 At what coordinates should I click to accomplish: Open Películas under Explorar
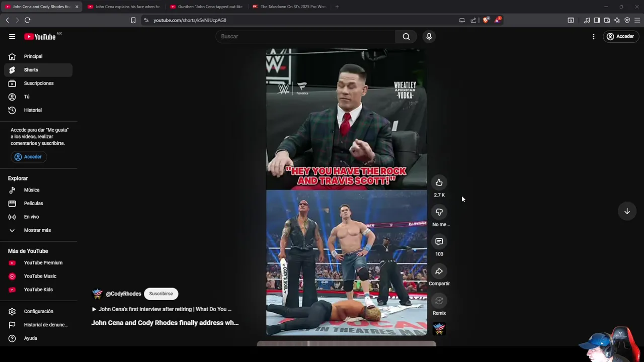coord(38,203)
